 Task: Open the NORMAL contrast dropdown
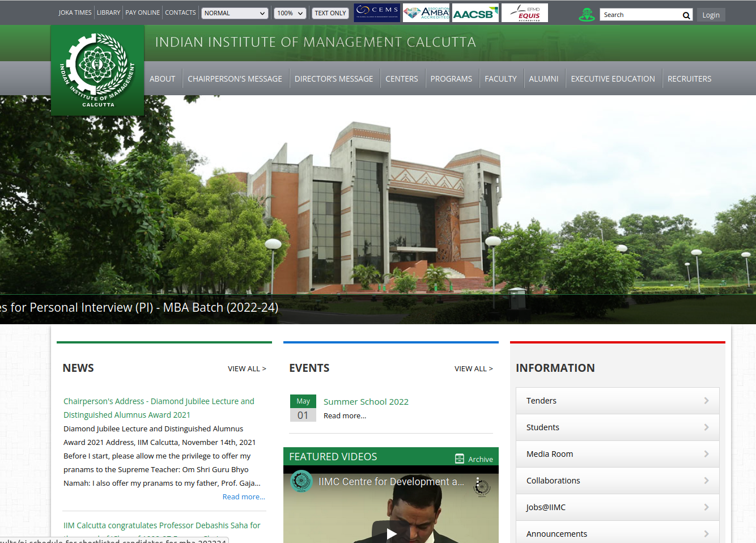[x=235, y=13]
